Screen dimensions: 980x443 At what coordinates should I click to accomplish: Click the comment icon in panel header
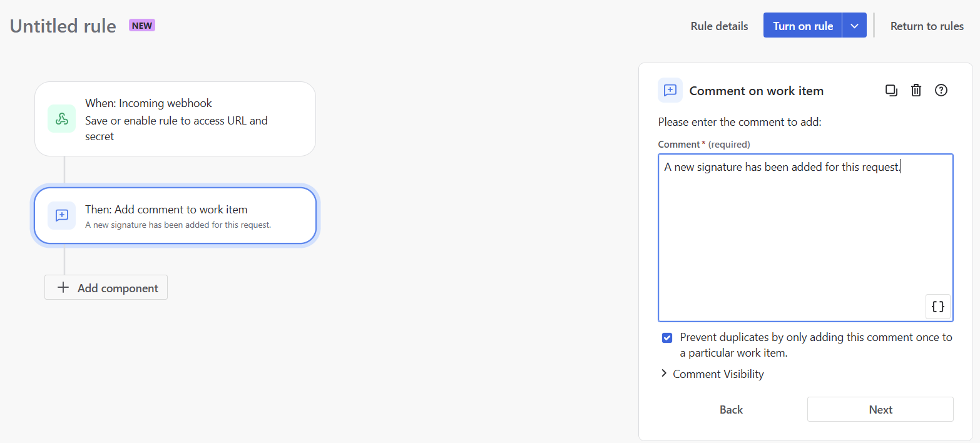670,90
